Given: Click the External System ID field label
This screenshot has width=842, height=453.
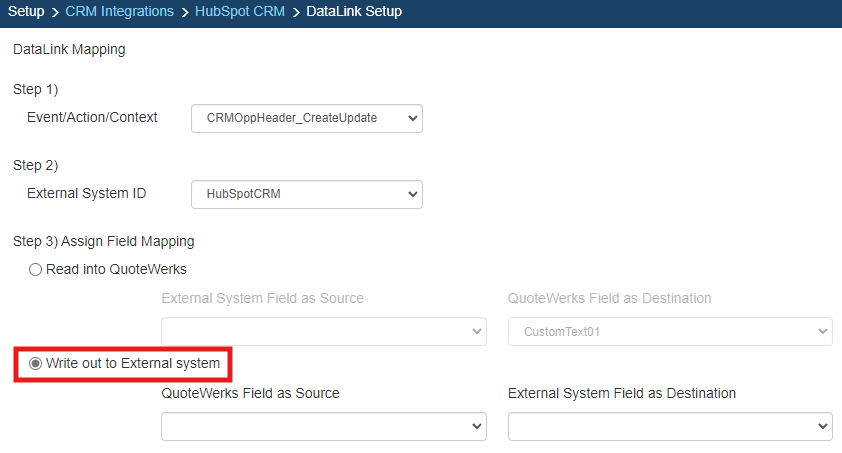Looking at the screenshot, I should click(x=86, y=193).
